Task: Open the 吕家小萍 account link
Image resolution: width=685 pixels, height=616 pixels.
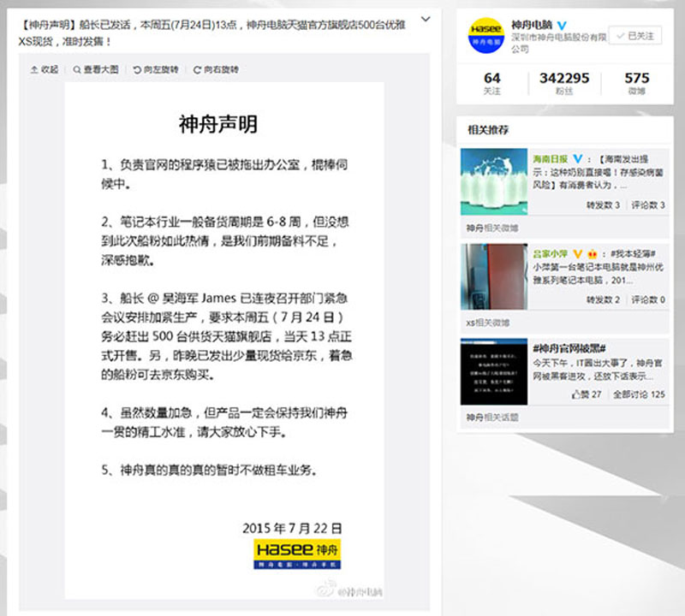Action: (x=550, y=253)
